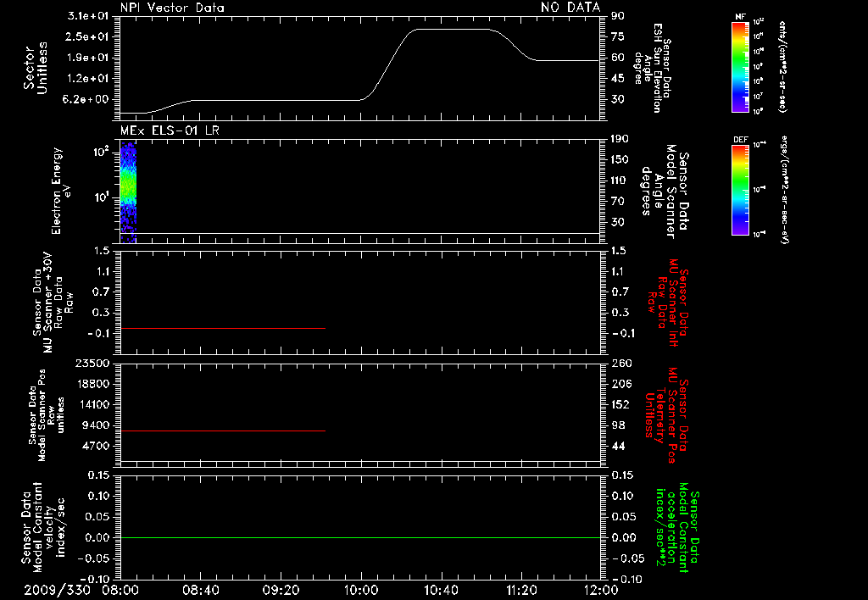Click the 'Electron Energy eV' axis title

coord(61,191)
